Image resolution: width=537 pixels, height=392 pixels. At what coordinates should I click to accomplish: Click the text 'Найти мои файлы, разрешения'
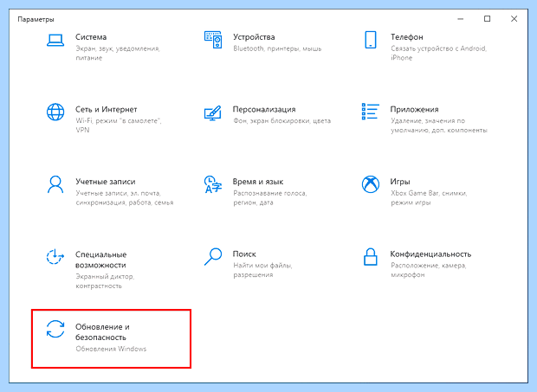click(x=262, y=270)
